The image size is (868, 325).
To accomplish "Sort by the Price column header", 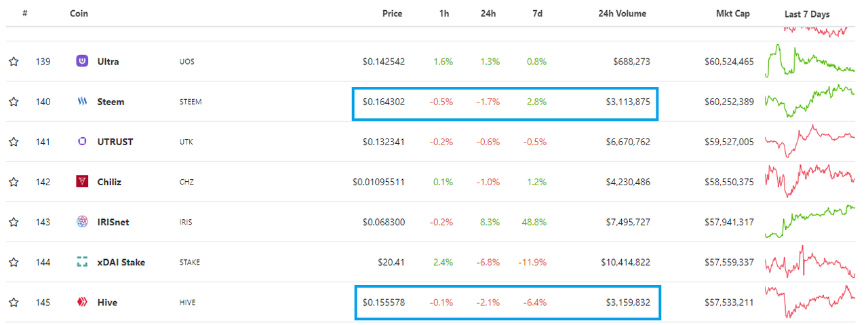I will [x=392, y=14].
